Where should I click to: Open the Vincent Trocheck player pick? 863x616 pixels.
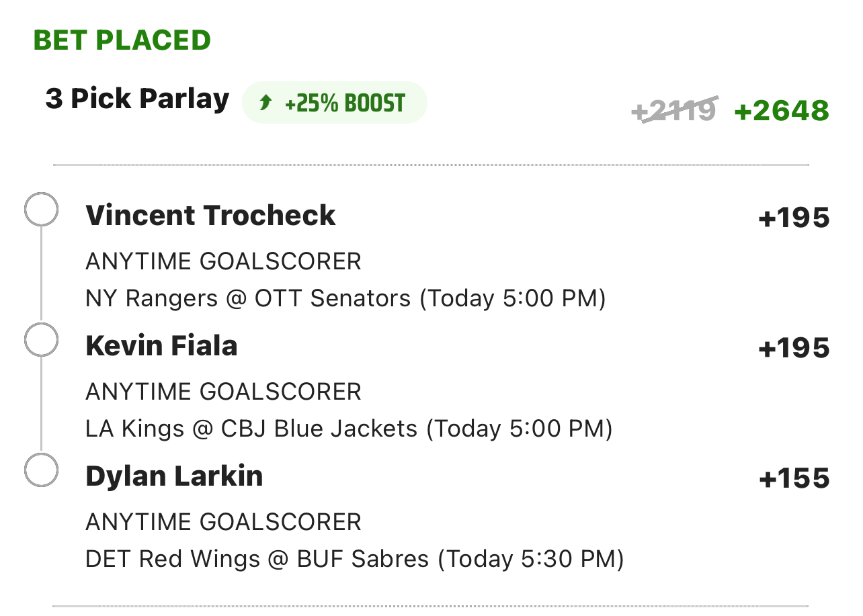210,216
